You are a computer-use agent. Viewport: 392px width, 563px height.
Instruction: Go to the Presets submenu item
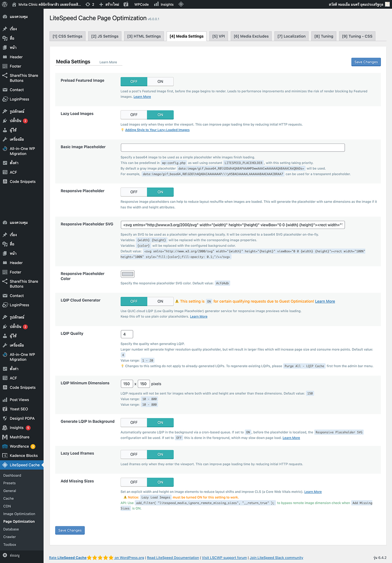point(9,483)
